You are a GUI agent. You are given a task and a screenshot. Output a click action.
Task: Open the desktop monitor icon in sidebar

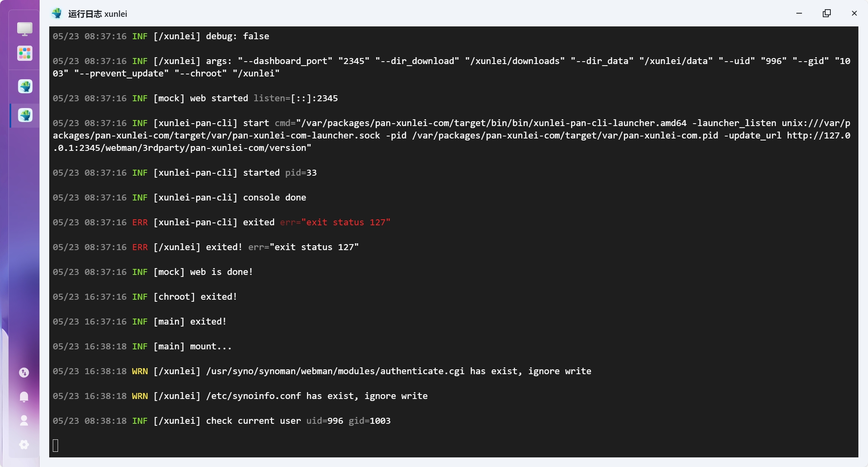coord(24,29)
